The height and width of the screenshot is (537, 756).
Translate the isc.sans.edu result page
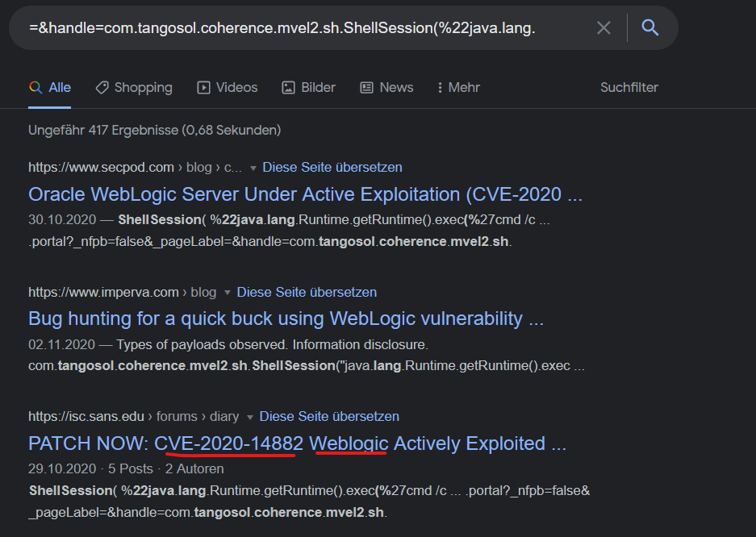click(x=328, y=416)
